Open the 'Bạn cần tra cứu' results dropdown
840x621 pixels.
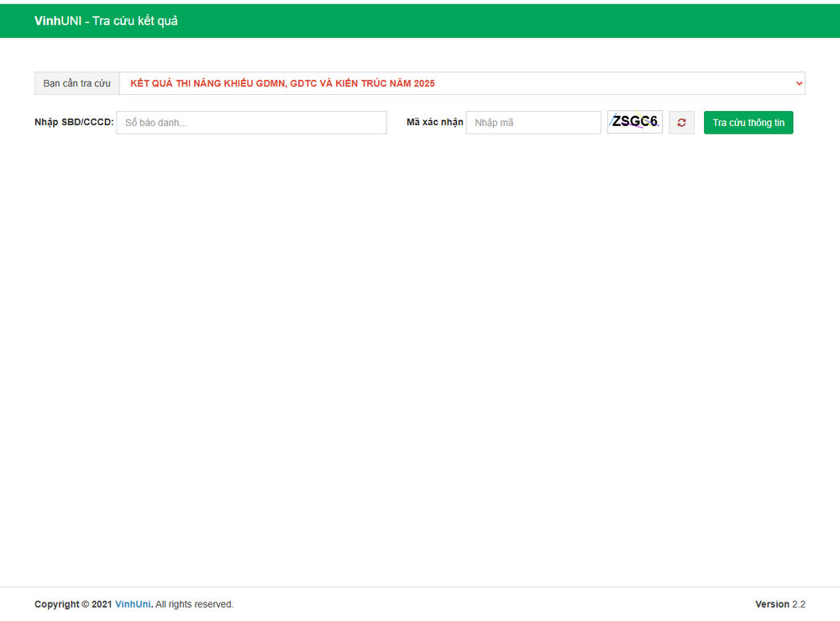pyautogui.click(x=462, y=83)
